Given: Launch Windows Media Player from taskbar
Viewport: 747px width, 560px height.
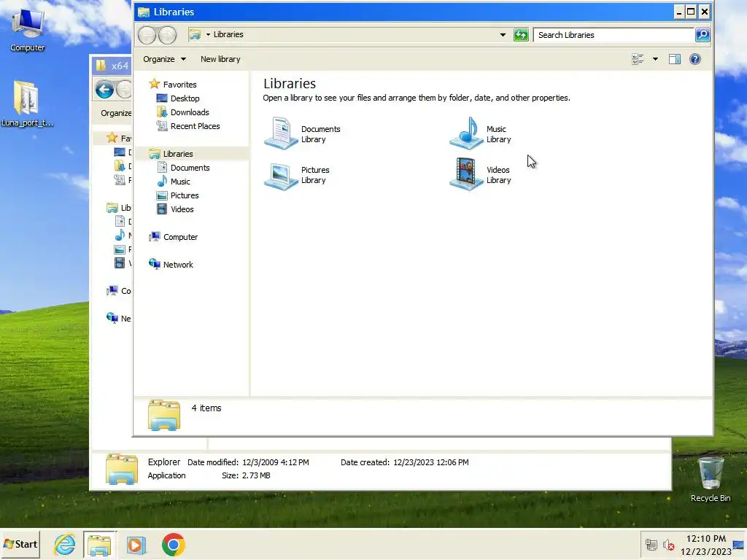Looking at the screenshot, I should [x=136, y=544].
